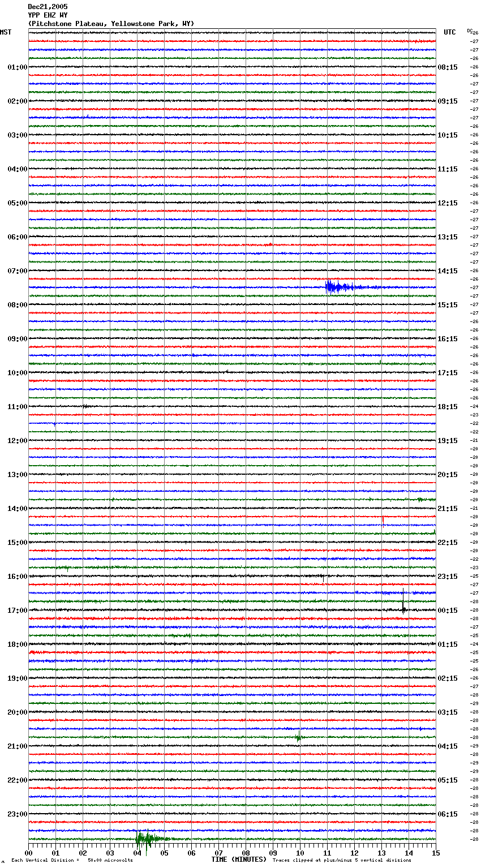Image resolution: width=481 pixels, height=868 pixels.
Task: Click minute 03 on the bottom axis
Action: [110, 853]
